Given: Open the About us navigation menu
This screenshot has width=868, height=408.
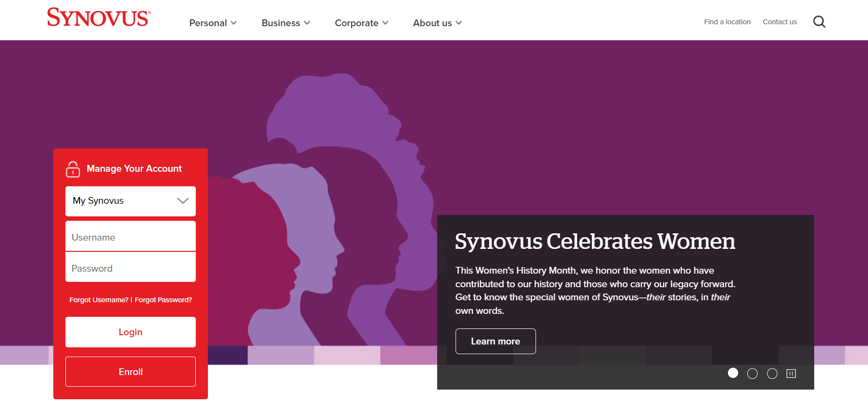Looking at the screenshot, I should click(437, 23).
